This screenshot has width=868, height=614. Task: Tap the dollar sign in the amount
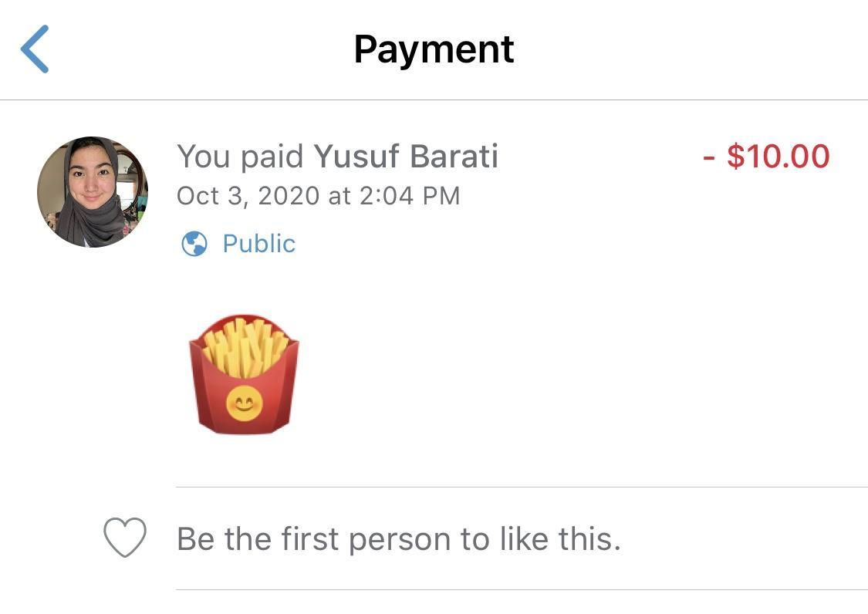click(736, 157)
